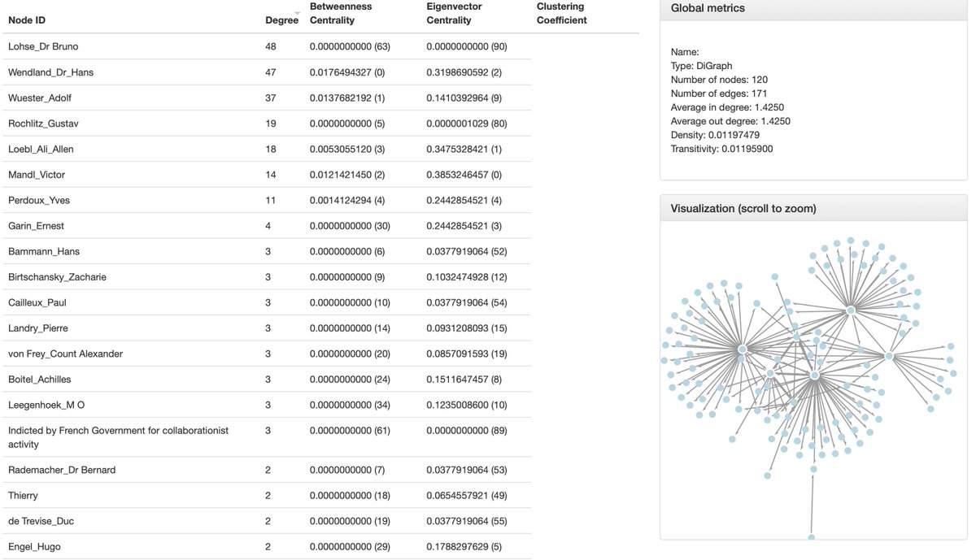Click the Average in degree: 1.4250 line
976x560 pixels.
tap(727, 107)
